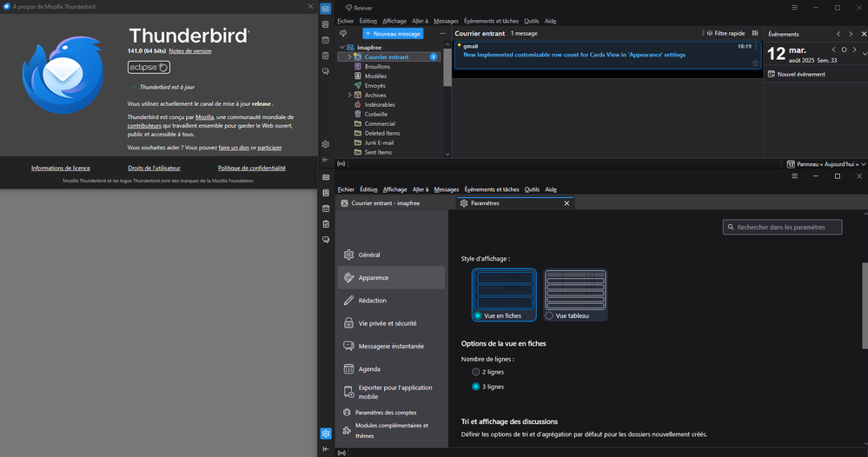Click the Rechercher dans les paramètres field
This screenshot has height=457, width=868.
click(788, 227)
